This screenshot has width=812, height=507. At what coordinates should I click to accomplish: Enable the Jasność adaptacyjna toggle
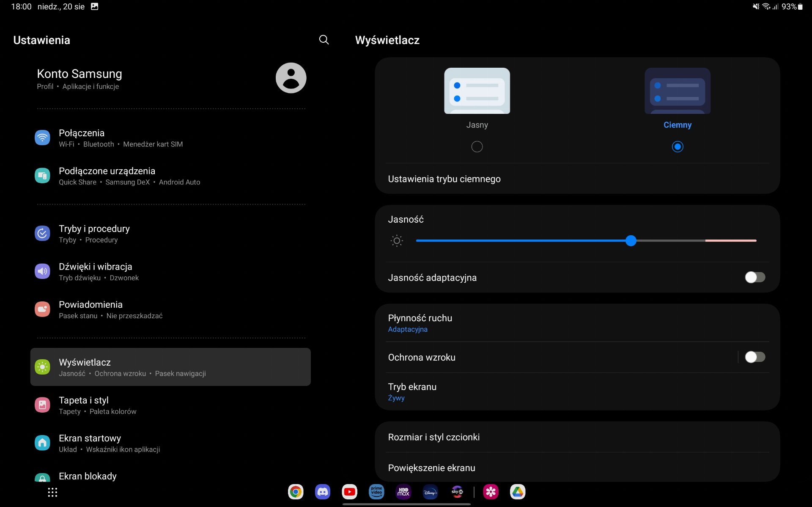coord(755,278)
